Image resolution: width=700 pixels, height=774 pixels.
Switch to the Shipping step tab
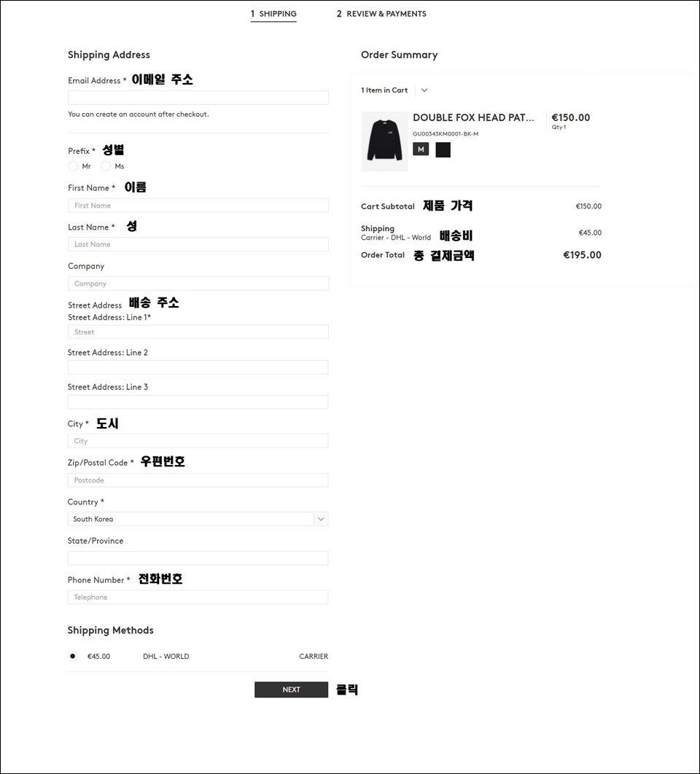273,14
